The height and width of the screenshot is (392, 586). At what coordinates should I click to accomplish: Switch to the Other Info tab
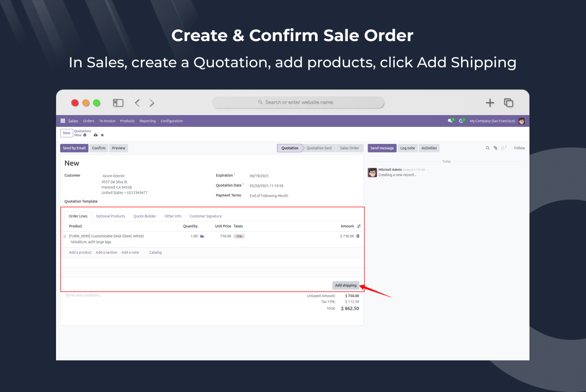[x=173, y=216]
